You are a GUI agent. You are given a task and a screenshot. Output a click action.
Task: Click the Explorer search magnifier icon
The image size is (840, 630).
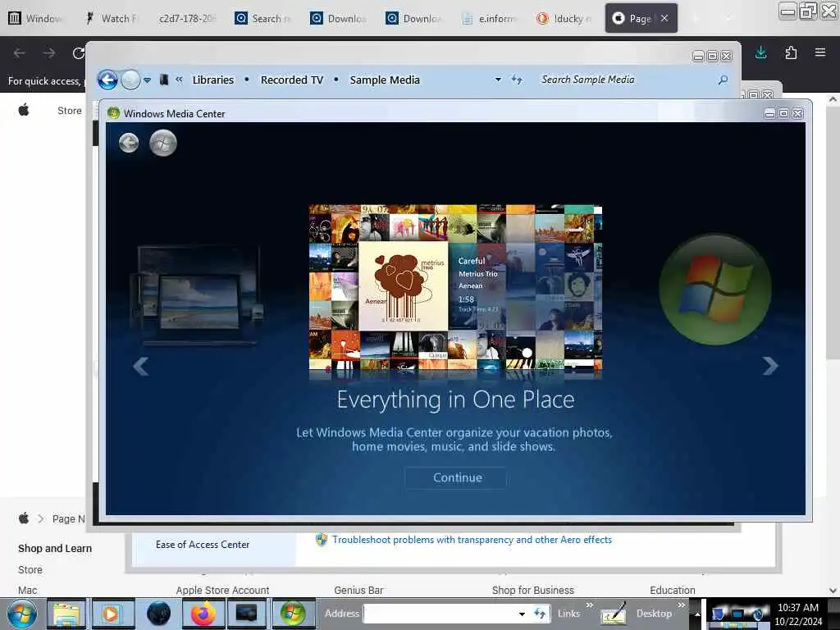[723, 80]
